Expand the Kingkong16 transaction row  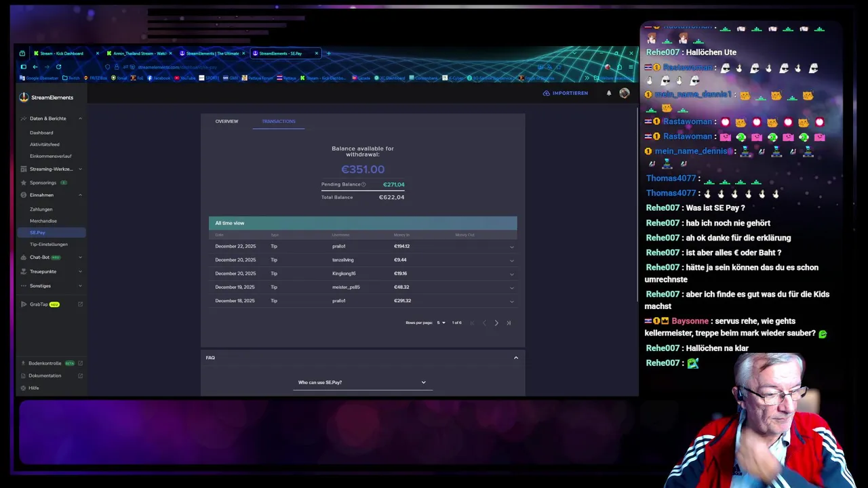[511, 274]
